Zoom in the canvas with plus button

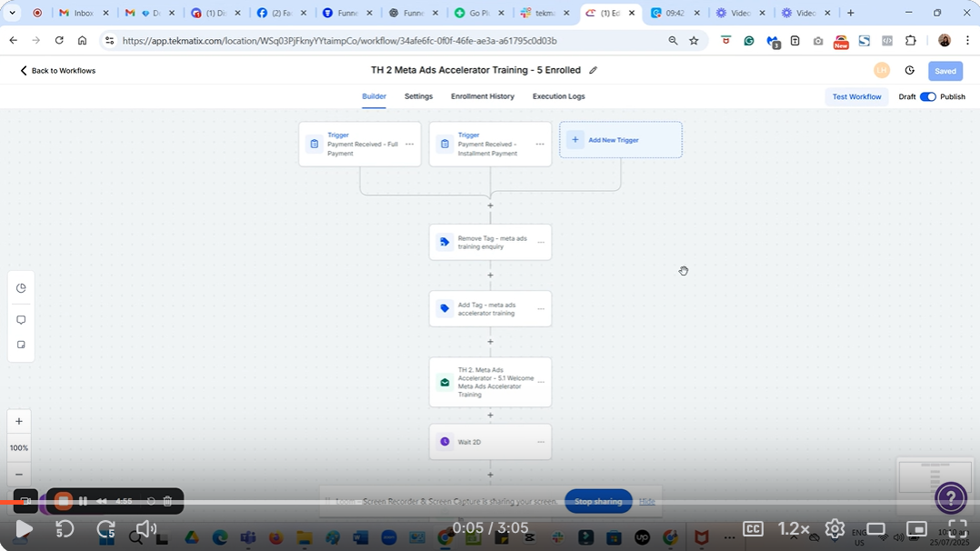(x=19, y=422)
